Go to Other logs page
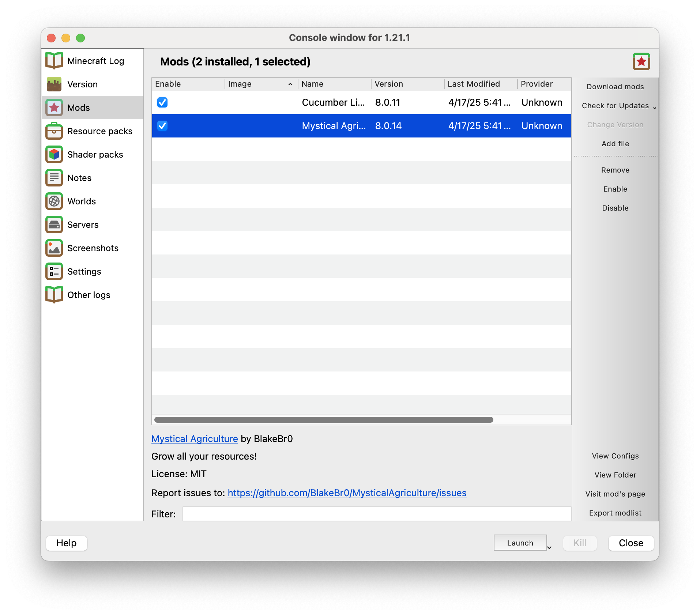The width and height of the screenshot is (700, 615). click(x=89, y=295)
